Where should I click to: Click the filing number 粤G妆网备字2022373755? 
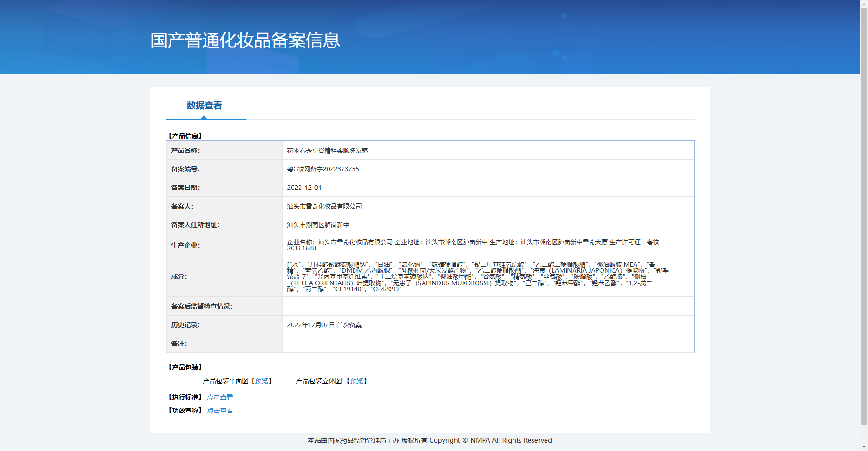pyautogui.click(x=323, y=169)
